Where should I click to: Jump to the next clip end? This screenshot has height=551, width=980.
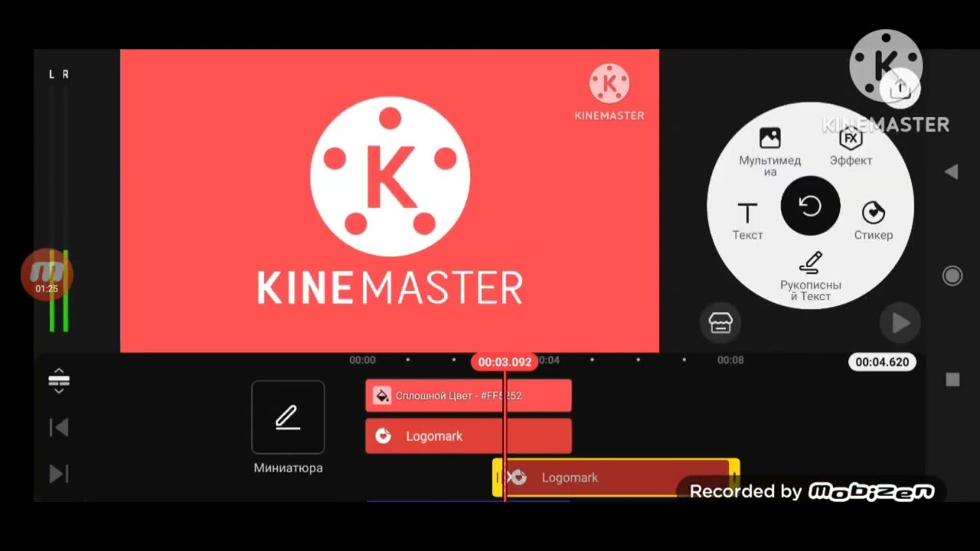click(x=59, y=474)
